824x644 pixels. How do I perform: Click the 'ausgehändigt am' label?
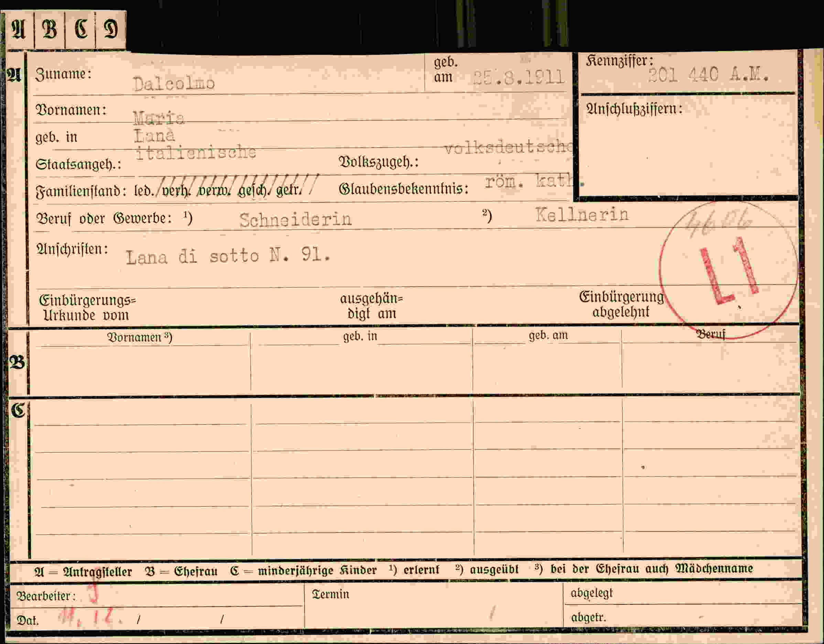pyautogui.click(x=372, y=306)
